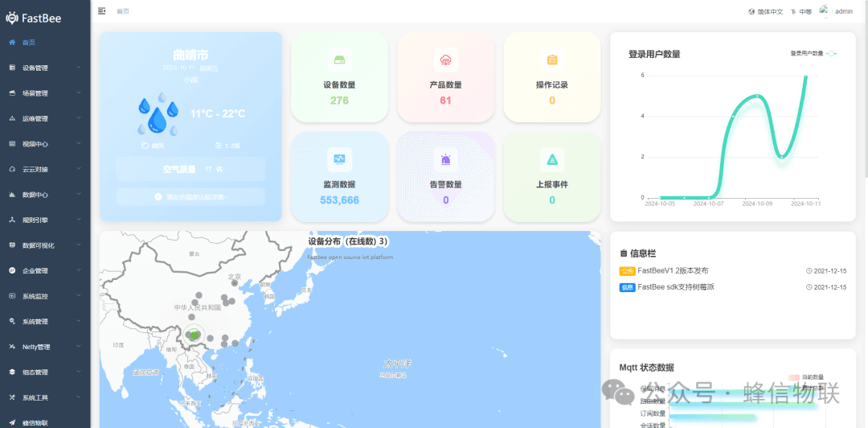This screenshot has height=428, width=868.
Task: Open the 系统工具 menu item
Action: [x=45, y=397]
